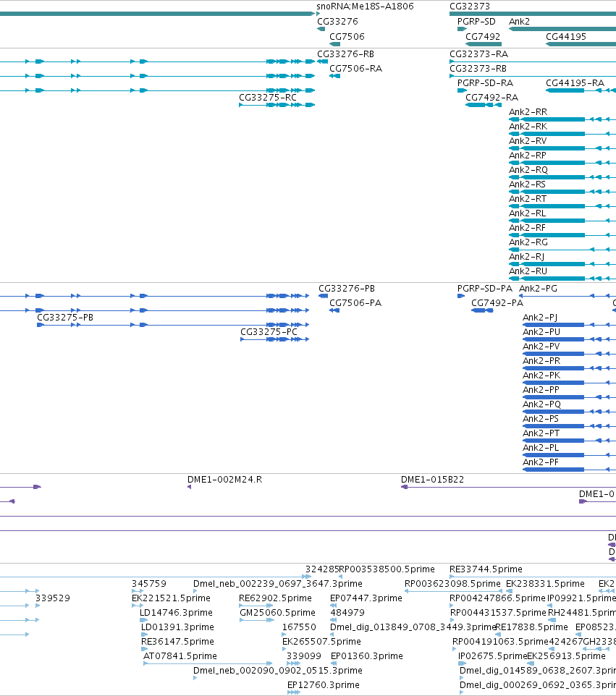Click the CG32373 gene label

point(470,7)
